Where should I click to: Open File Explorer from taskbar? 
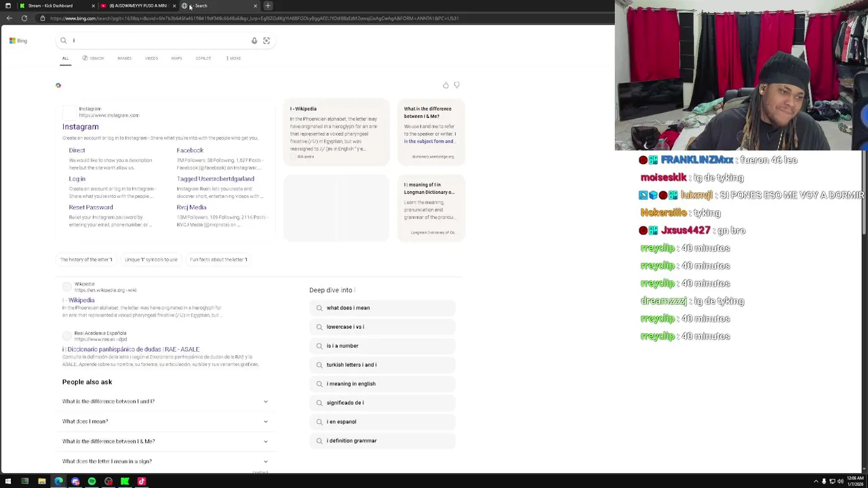tap(41, 481)
